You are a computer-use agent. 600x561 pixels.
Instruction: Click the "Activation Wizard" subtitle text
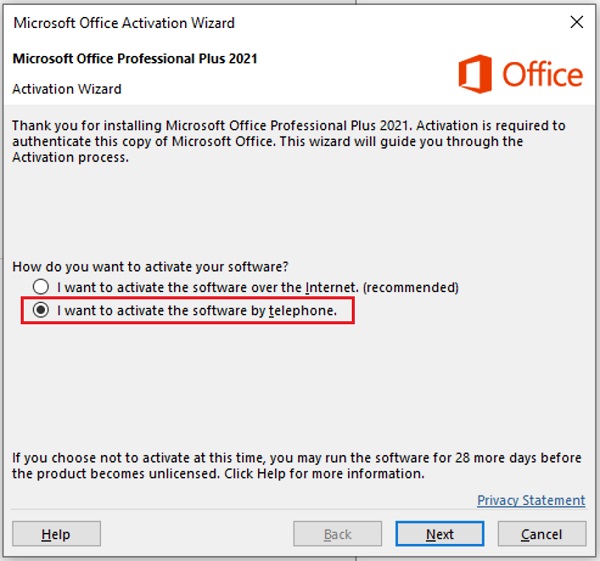(67, 89)
